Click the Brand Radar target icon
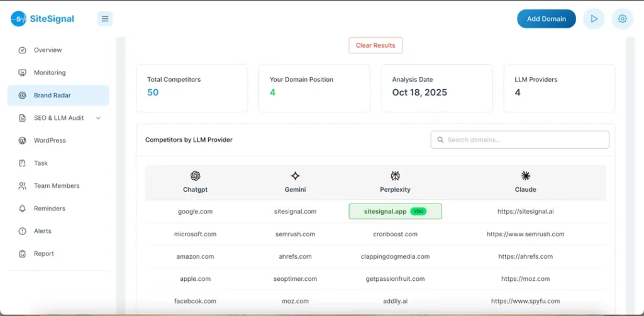 tap(23, 95)
